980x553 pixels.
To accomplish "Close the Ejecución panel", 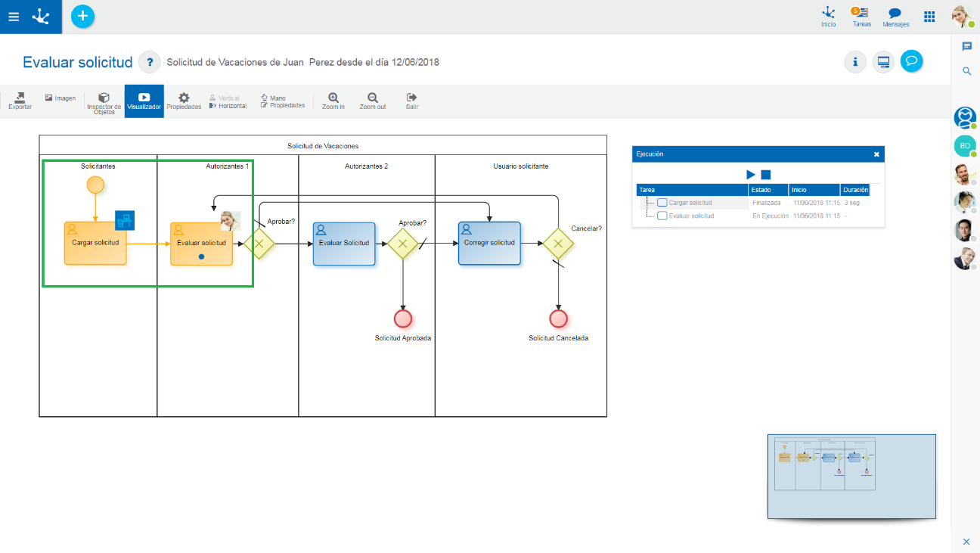I will (876, 154).
